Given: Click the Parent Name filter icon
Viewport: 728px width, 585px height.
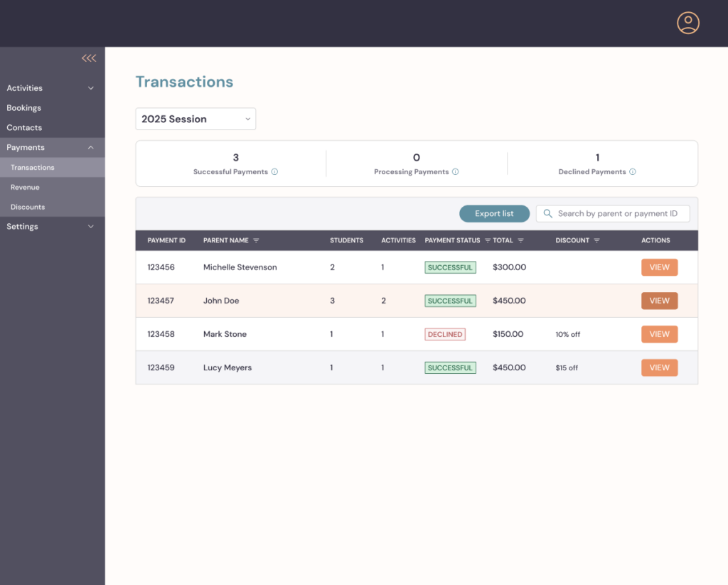Looking at the screenshot, I should pyautogui.click(x=256, y=241).
